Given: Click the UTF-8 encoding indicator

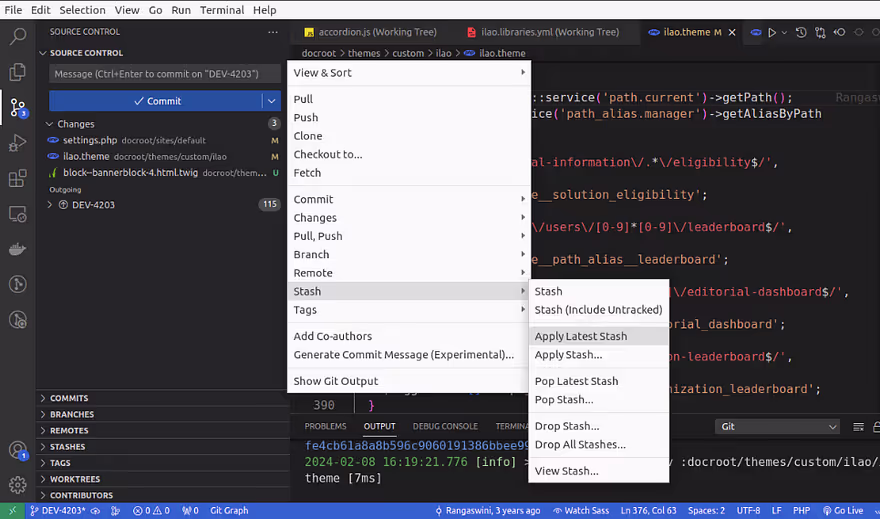Looking at the screenshot, I should (748, 511).
